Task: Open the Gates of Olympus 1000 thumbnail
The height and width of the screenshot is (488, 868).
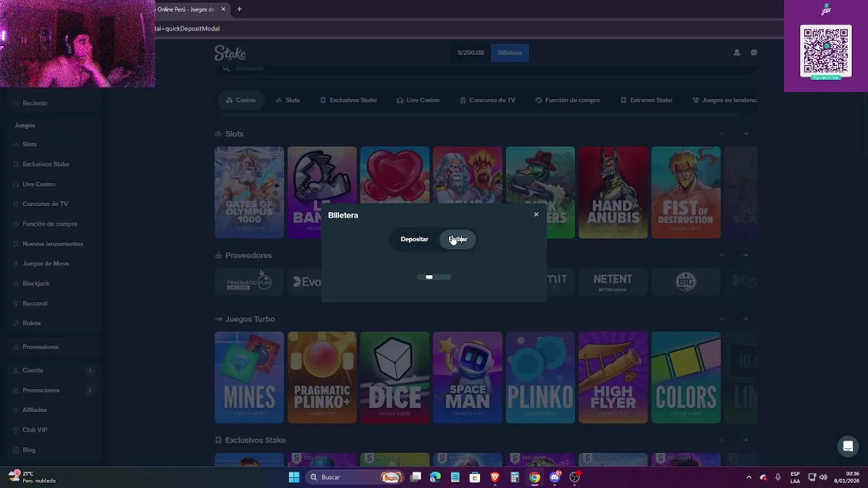Action: tap(249, 192)
